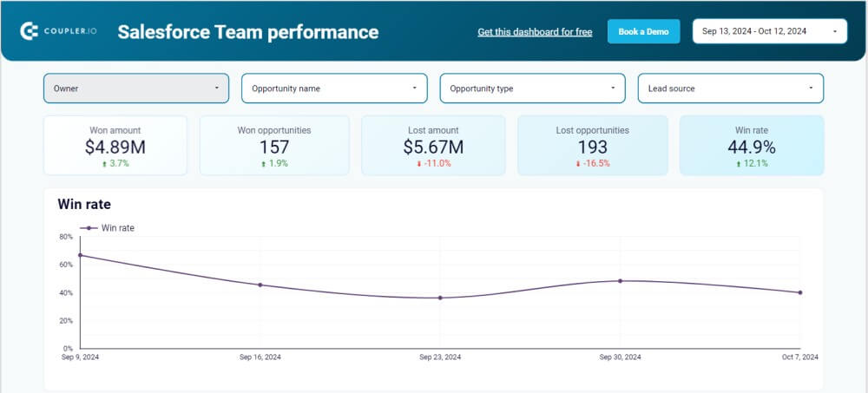The height and width of the screenshot is (393, 868).
Task: Expand the Opportunity name dropdown
Action: (334, 88)
